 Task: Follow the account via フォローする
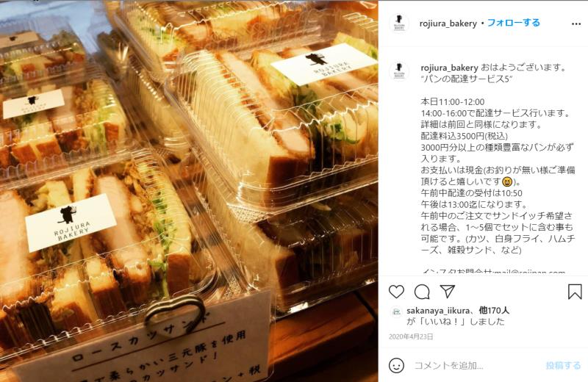[x=513, y=23]
